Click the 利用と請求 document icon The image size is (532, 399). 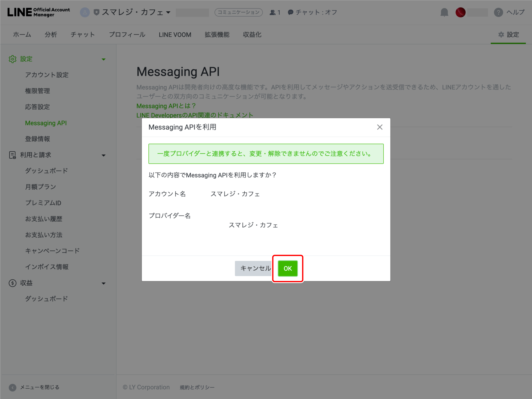[x=12, y=155]
